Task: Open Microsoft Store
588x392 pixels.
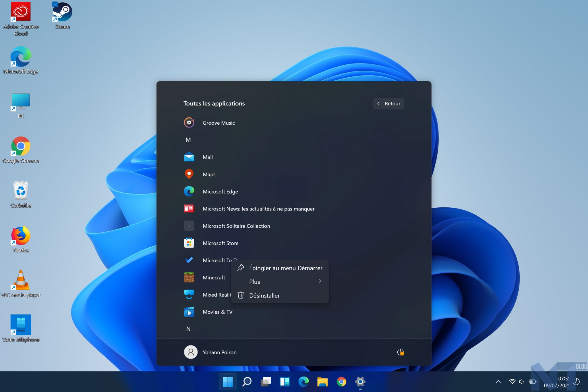Action: tap(220, 243)
